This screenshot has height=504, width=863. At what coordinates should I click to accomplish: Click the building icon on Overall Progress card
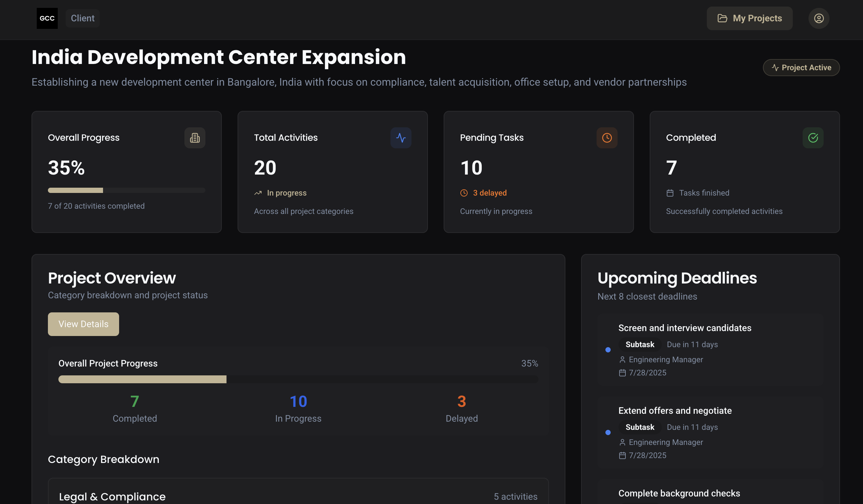(195, 137)
